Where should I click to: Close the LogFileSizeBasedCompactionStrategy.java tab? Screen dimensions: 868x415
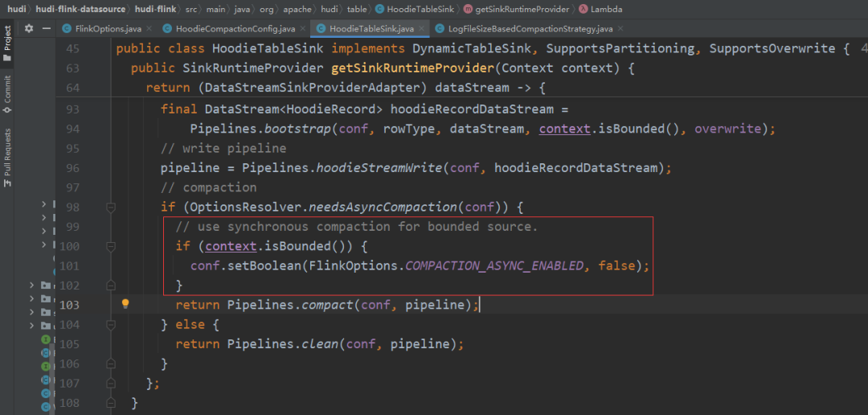click(620, 28)
